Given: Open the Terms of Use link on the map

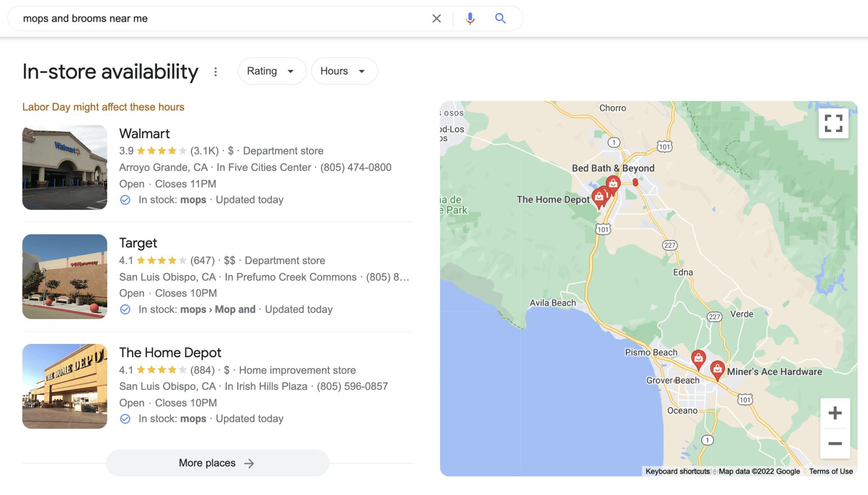Looking at the screenshot, I should click(x=830, y=471).
